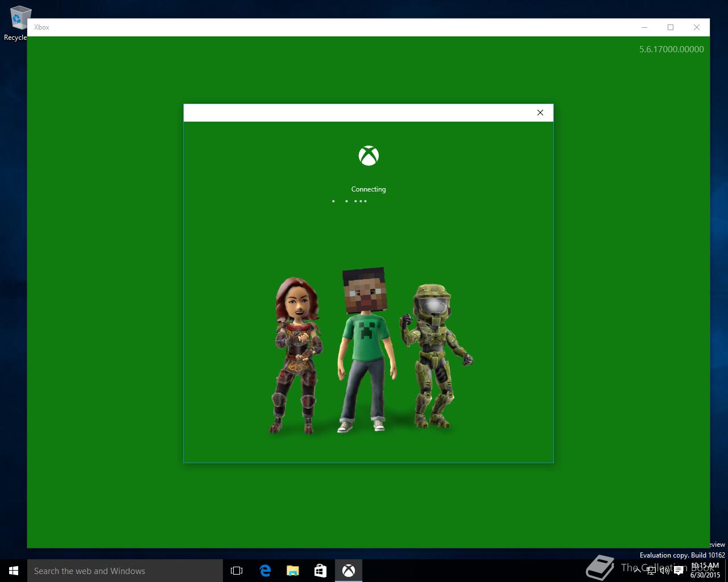Click the taskbar clock showing 10:15 AM
Image resolution: width=728 pixels, height=582 pixels.
coord(705,571)
